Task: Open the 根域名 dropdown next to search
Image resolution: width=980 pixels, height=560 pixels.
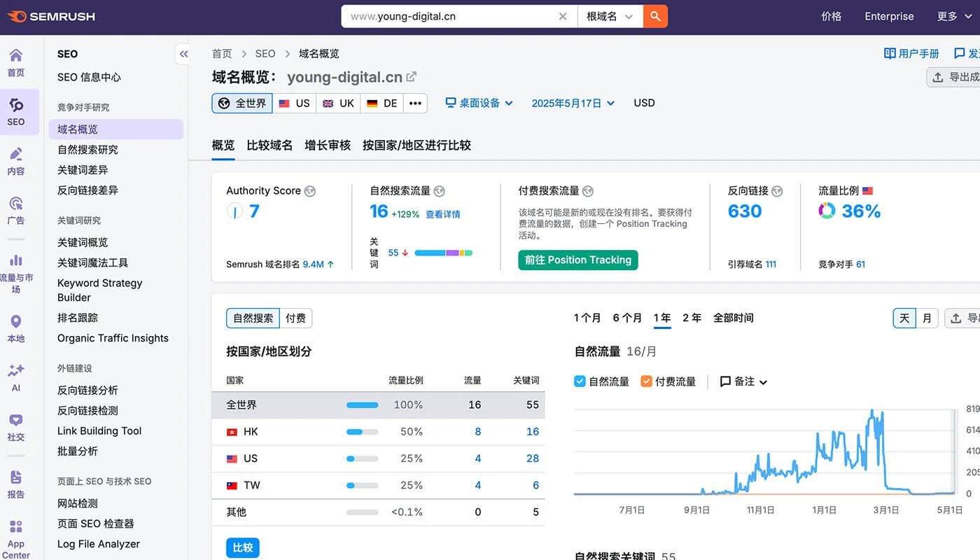Action: click(x=610, y=16)
